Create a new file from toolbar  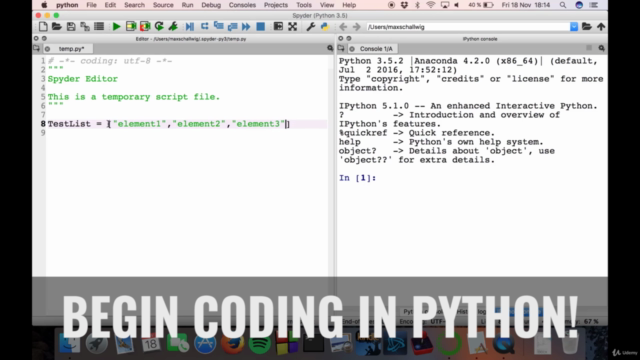[x=43, y=27]
